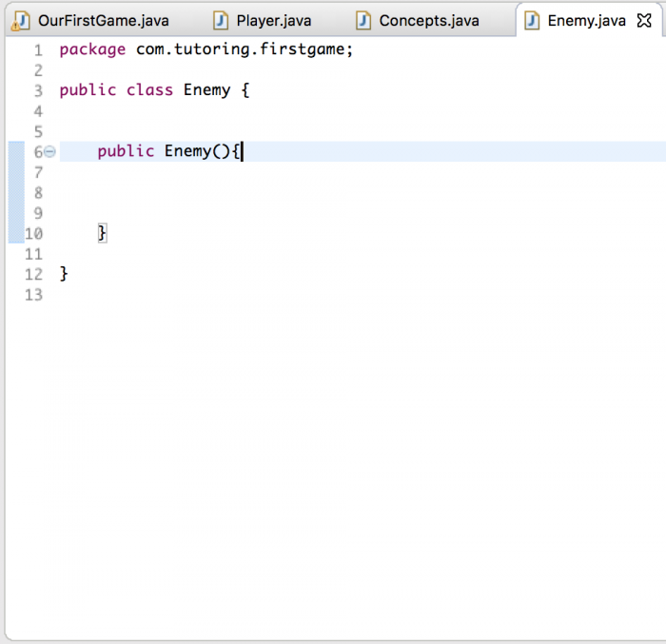This screenshot has width=666, height=644.
Task: Click line number 13 in the gutter
Action: [x=33, y=295]
